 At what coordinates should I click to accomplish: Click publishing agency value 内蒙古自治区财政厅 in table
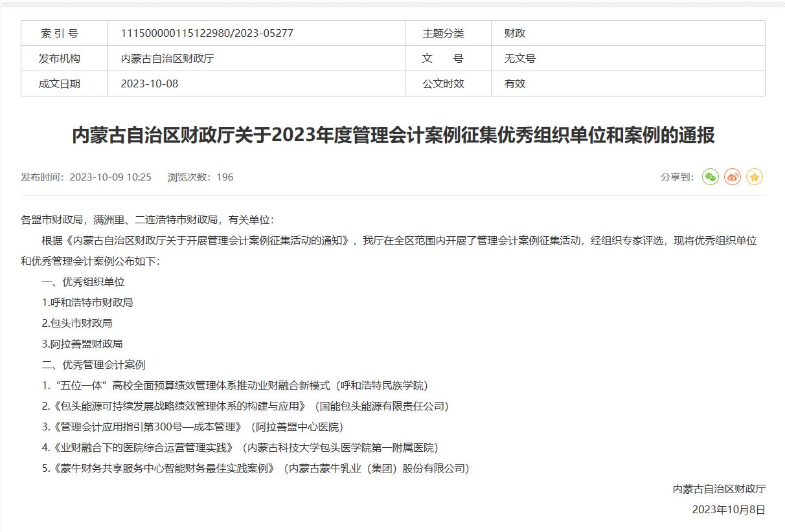pyautogui.click(x=168, y=58)
